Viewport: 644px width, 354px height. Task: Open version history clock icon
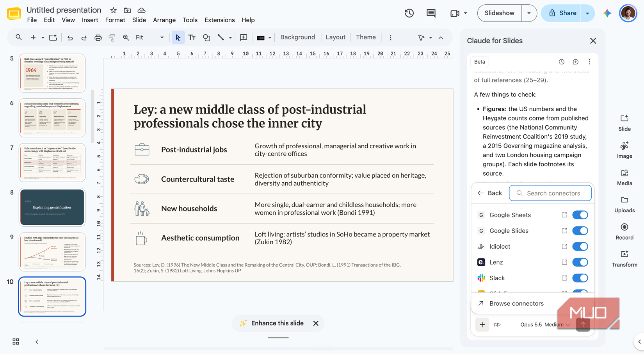[409, 13]
